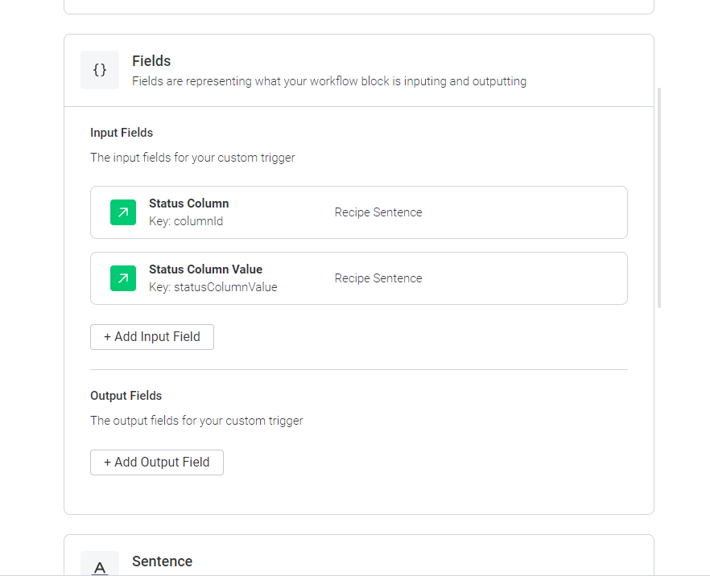Viewport: 710px width, 588px height.
Task: Open the Status Column field row
Action: click(x=359, y=212)
